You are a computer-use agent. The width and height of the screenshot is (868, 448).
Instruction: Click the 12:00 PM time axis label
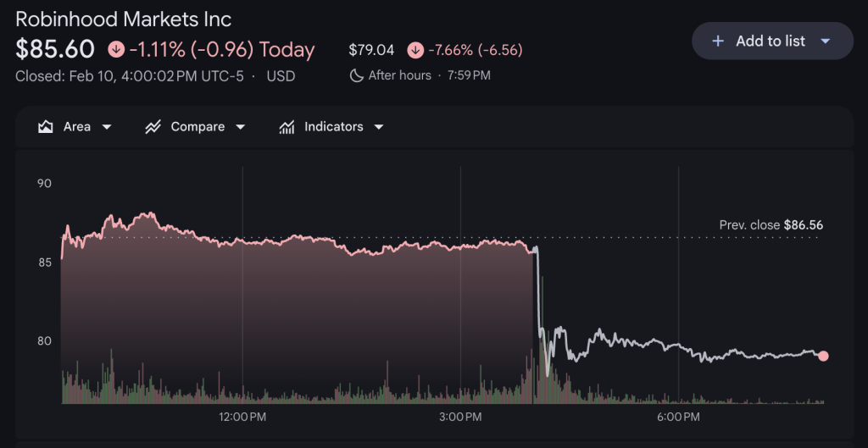tap(242, 417)
